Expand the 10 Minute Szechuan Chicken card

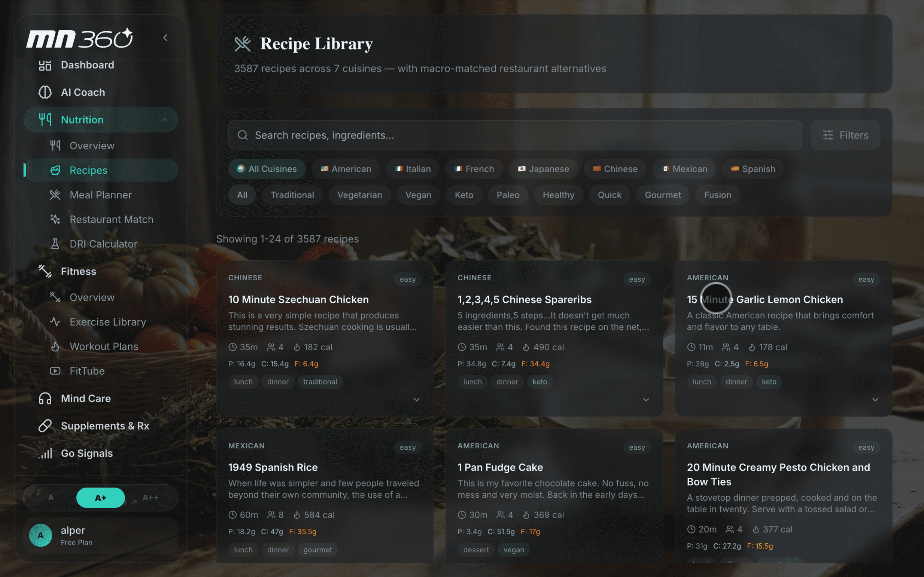(x=416, y=400)
